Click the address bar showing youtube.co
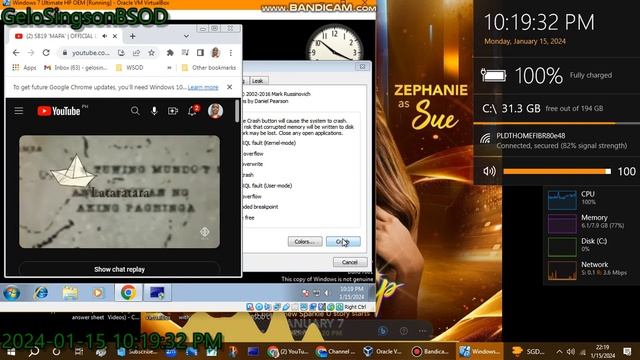The image size is (640, 360). [x=90, y=53]
